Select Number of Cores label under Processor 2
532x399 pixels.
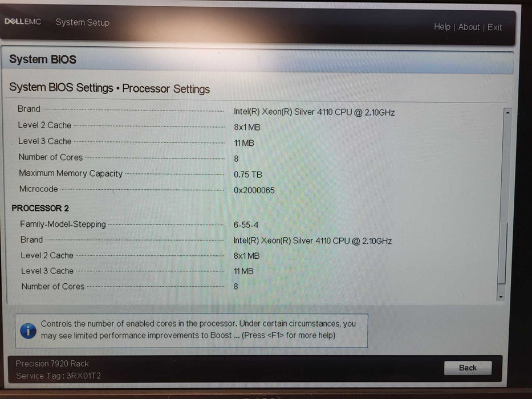click(x=53, y=286)
